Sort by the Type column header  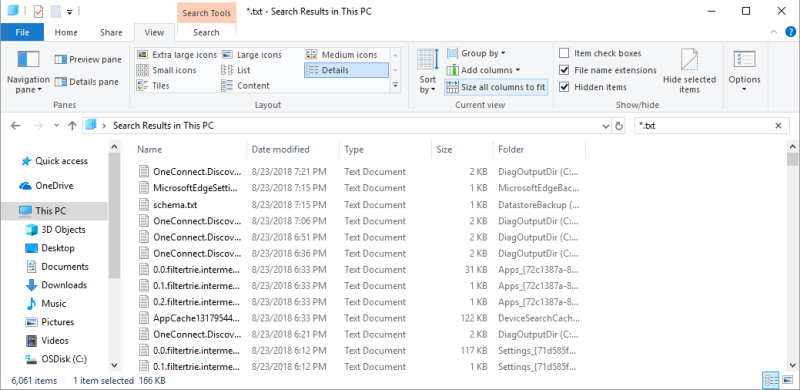point(386,150)
